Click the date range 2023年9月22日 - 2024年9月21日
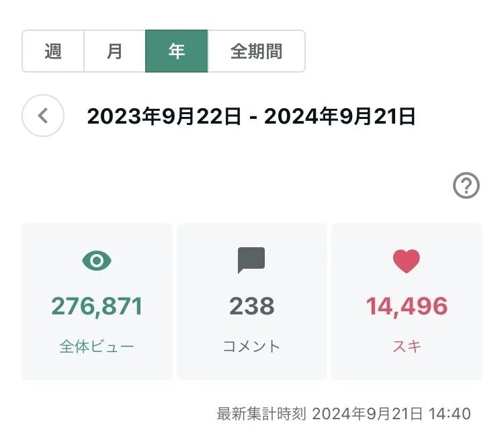The width and height of the screenshot is (504, 434). click(x=251, y=116)
